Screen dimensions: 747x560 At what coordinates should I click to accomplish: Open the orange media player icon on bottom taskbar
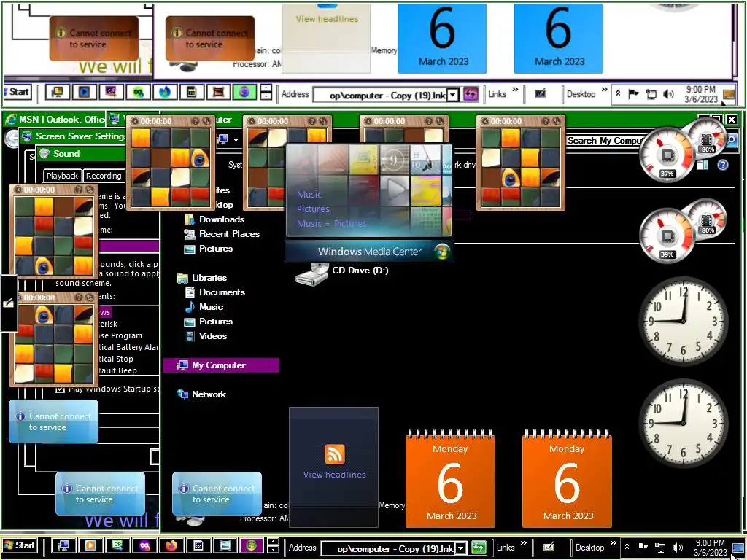click(90, 545)
